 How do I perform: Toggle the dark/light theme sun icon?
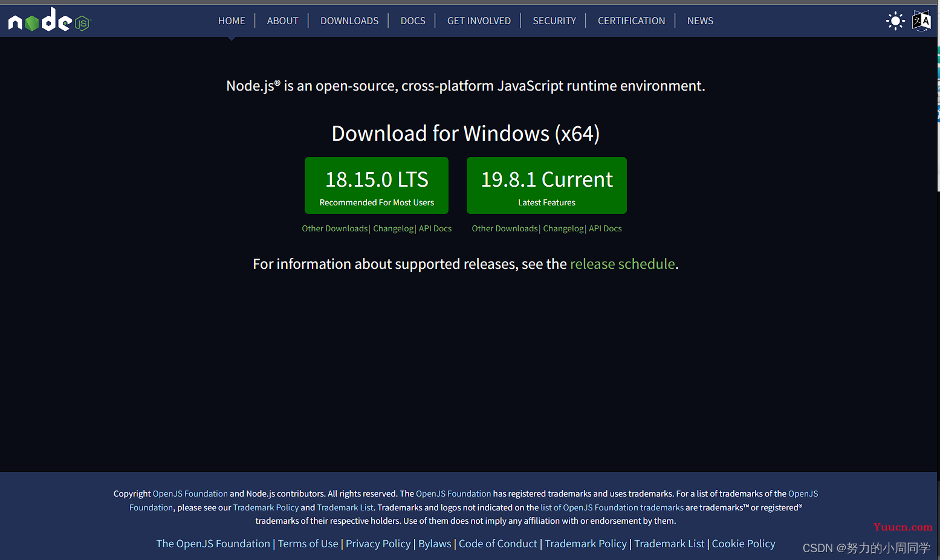pyautogui.click(x=895, y=21)
